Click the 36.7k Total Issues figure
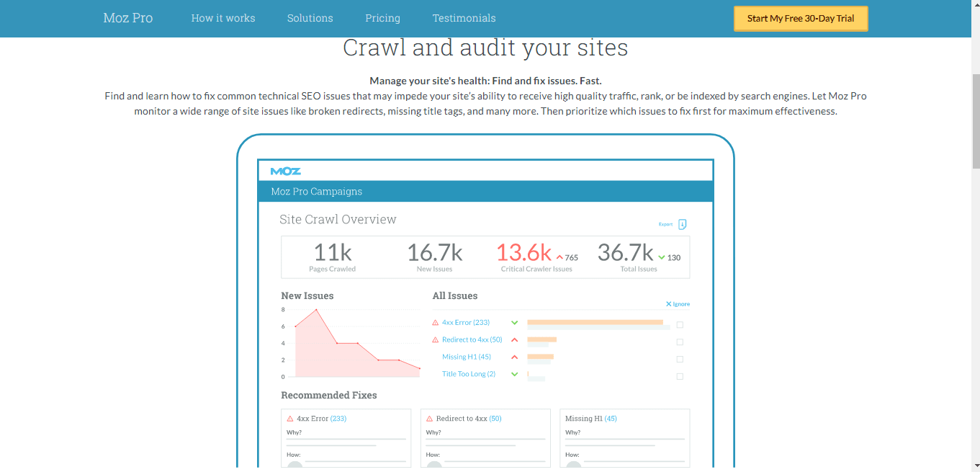The image size is (980, 472). (x=626, y=253)
